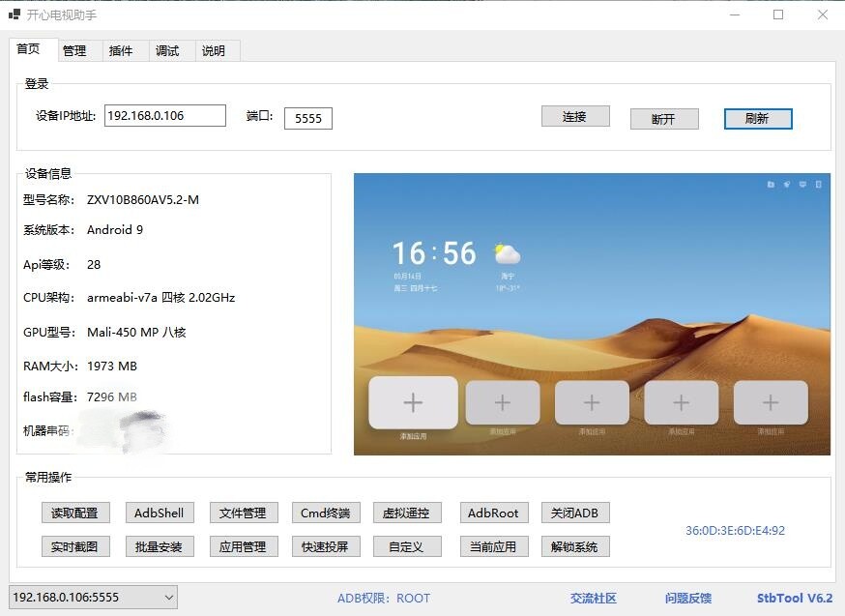Open the 交流社区 link

[x=594, y=599]
